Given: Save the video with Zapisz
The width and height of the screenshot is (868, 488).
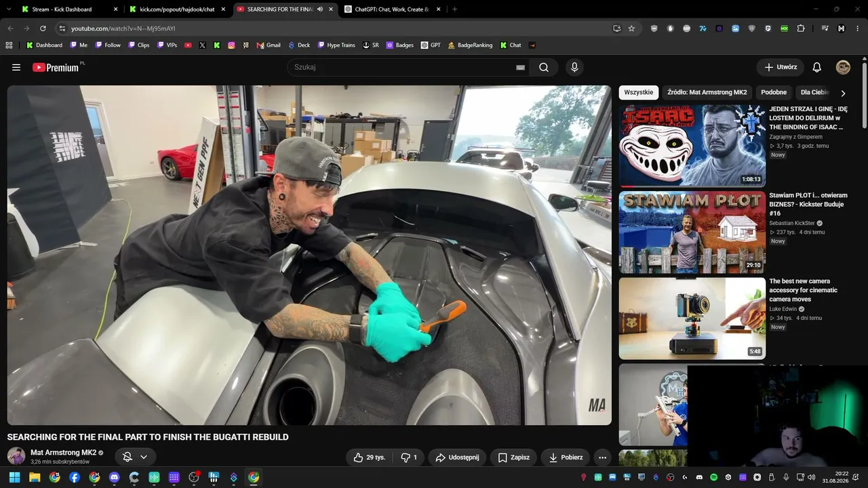Looking at the screenshot, I should 514,457.
